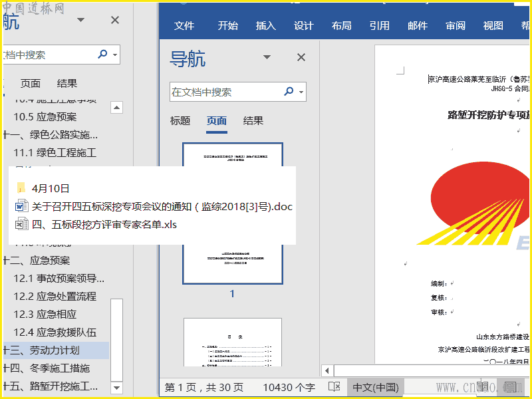Click the 10430 个字 word count
The width and height of the screenshot is (532, 399).
[289, 388]
